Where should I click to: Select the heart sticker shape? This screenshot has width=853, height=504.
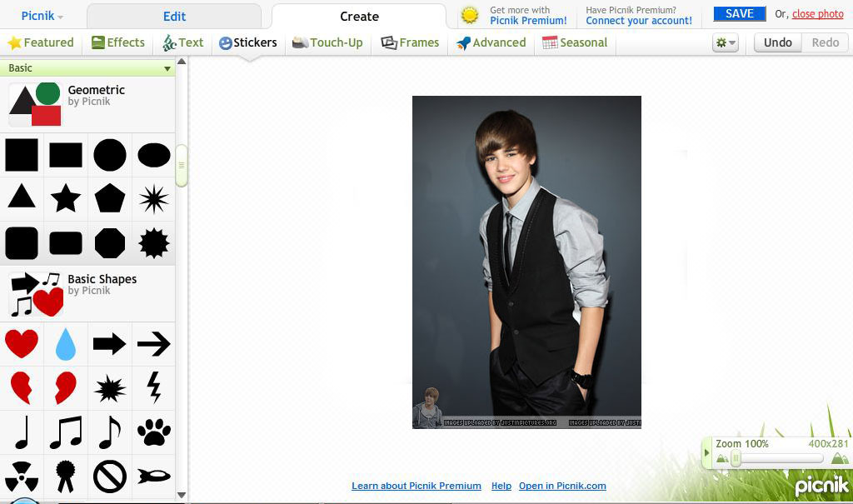tap(22, 344)
